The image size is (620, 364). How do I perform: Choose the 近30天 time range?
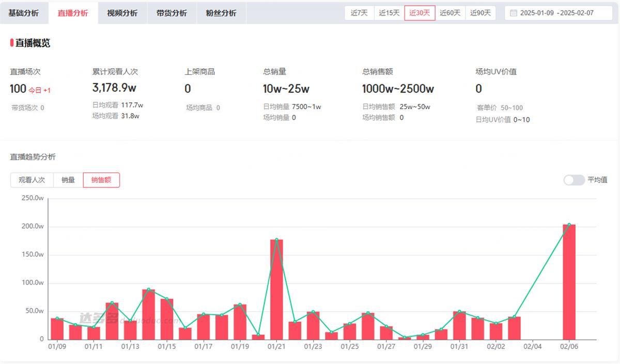click(x=420, y=12)
